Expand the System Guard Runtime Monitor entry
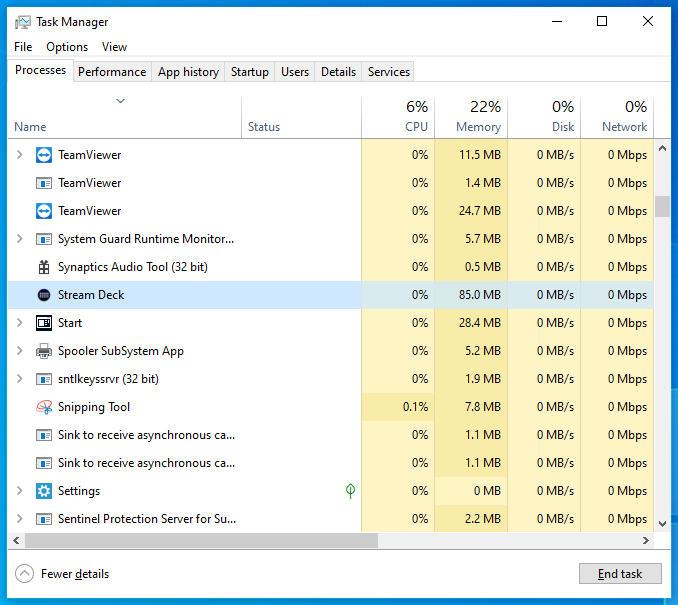 tap(19, 239)
